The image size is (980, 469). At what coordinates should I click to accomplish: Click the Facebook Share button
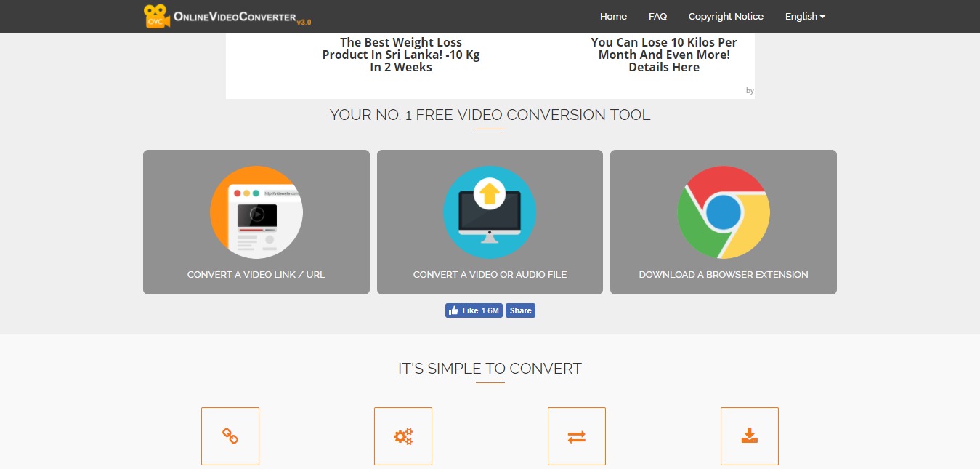coord(519,310)
